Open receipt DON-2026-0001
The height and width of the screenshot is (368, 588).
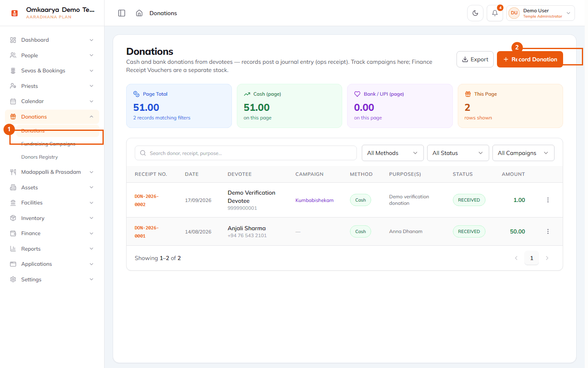[x=147, y=232]
